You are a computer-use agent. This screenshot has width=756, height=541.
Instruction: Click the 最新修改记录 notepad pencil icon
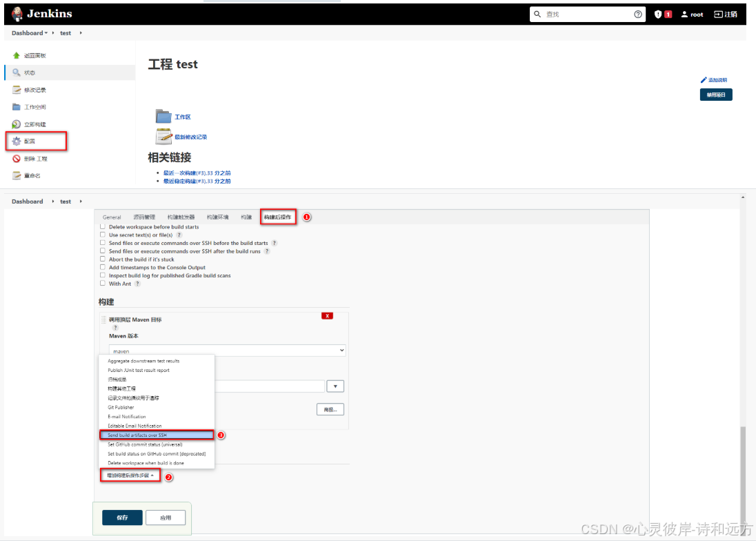(163, 137)
